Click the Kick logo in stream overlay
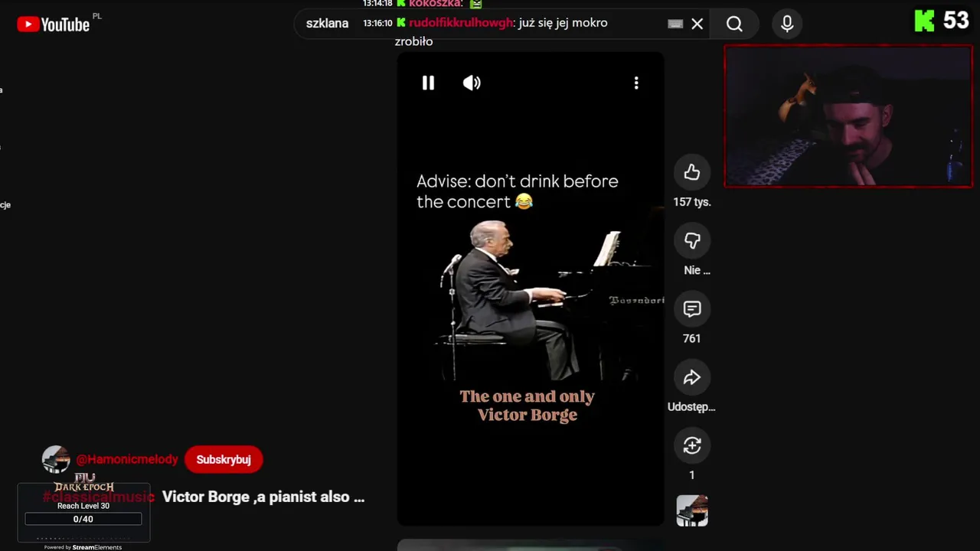 pos(925,21)
